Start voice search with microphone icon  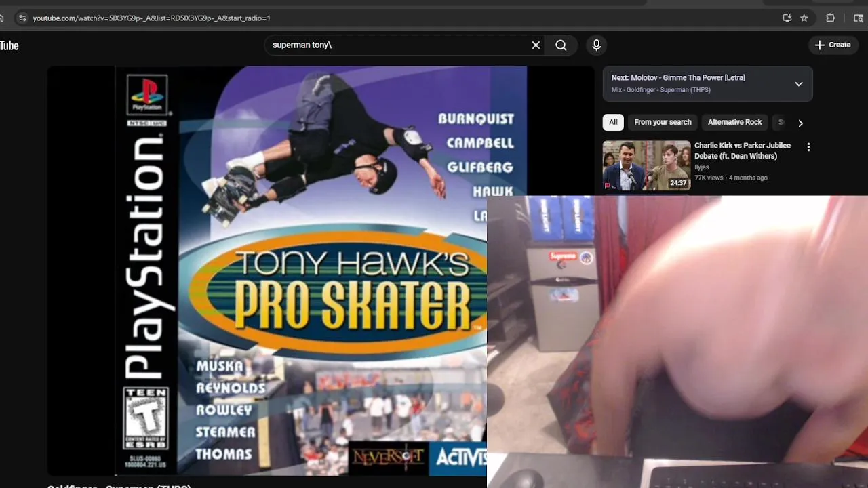pos(596,45)
